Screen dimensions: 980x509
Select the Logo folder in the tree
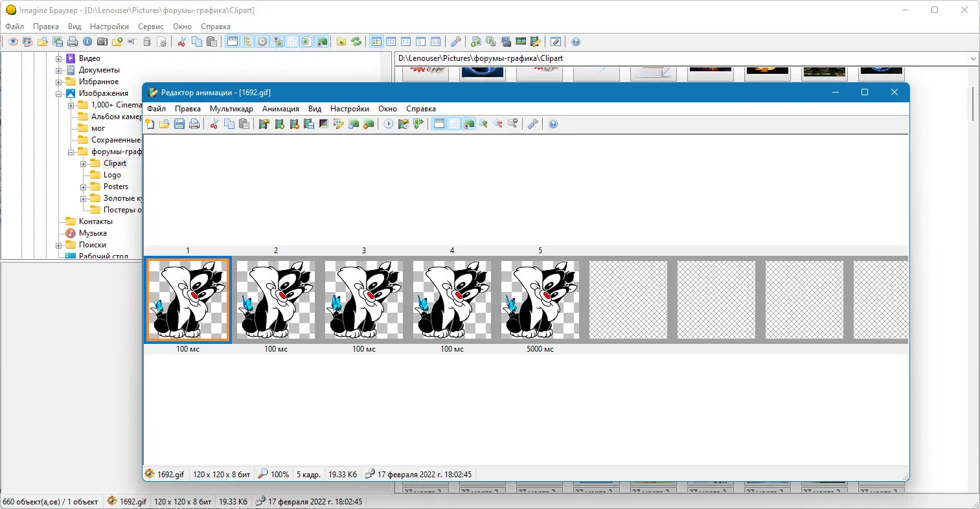[112, 175]
